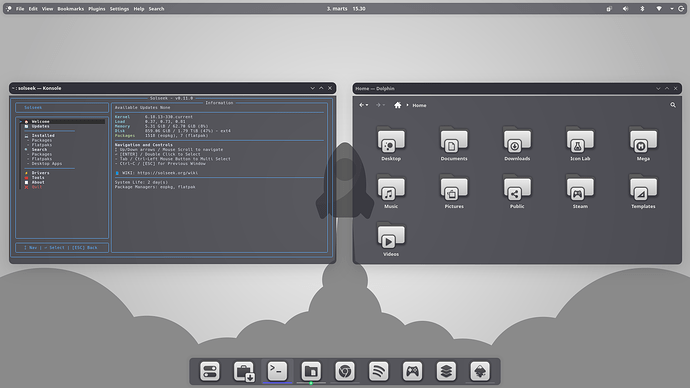Screen dimensions: 690x388
Task: Select Updates in the Solseek menu
Action: click(x=40, y=126)
